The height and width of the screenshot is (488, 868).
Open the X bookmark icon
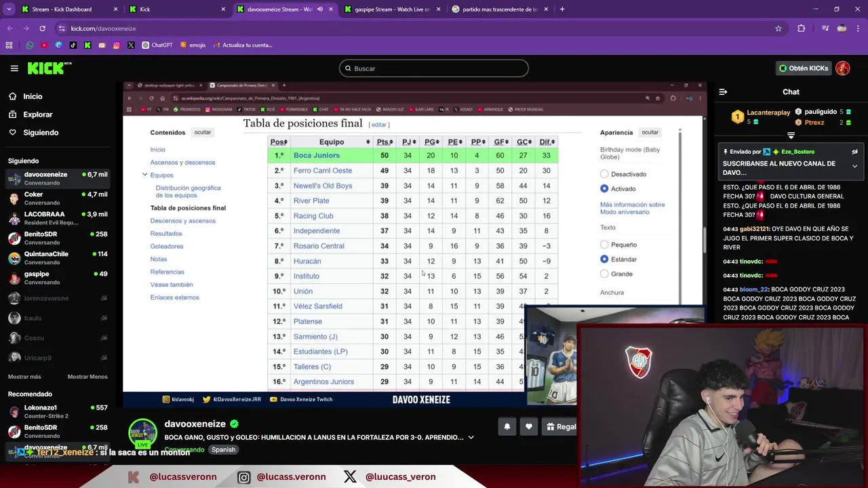[x=131, y=45]
